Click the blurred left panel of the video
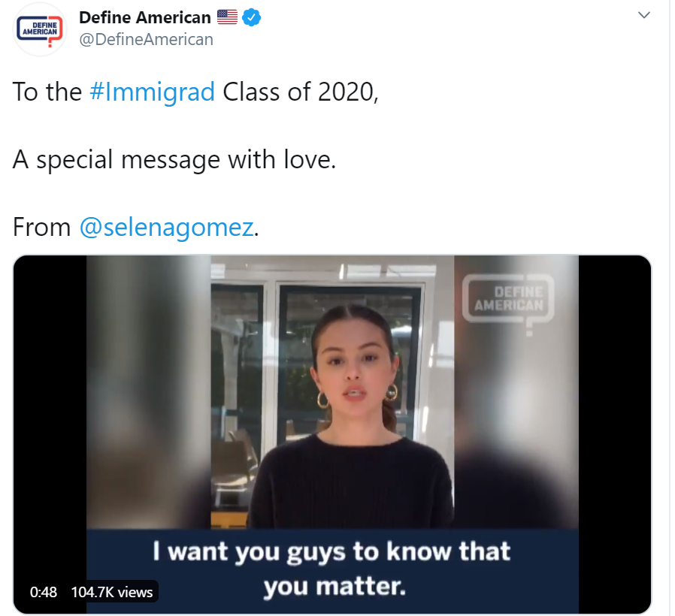Screen dimensions: 675x616 (x=149, y=391)
